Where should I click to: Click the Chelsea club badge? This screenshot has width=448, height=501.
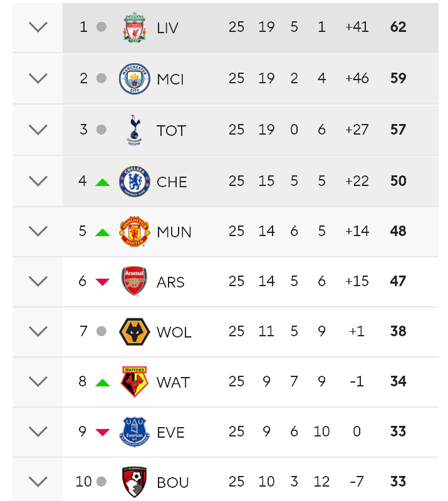(134, 181)
